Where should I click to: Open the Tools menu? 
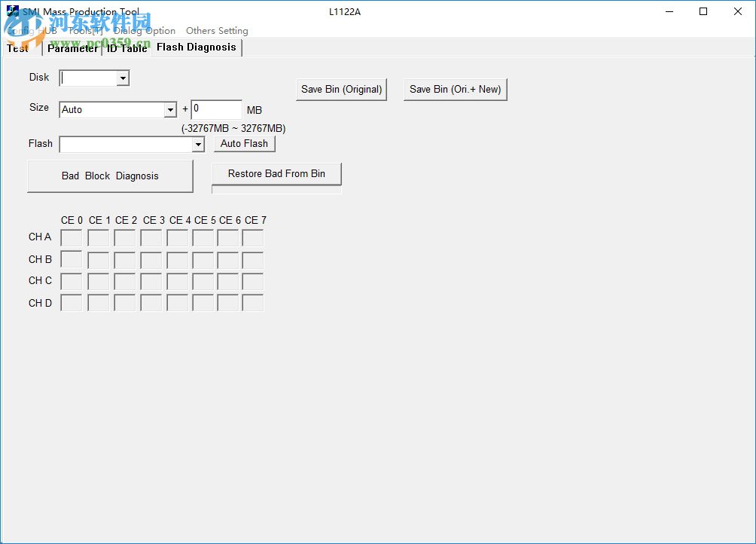pos(85,31)
